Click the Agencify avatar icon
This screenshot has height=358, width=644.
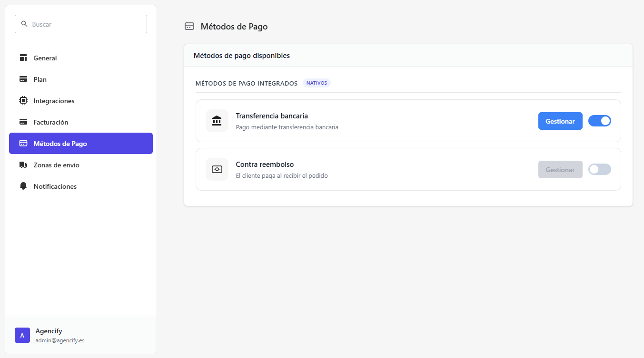point(22,335)
